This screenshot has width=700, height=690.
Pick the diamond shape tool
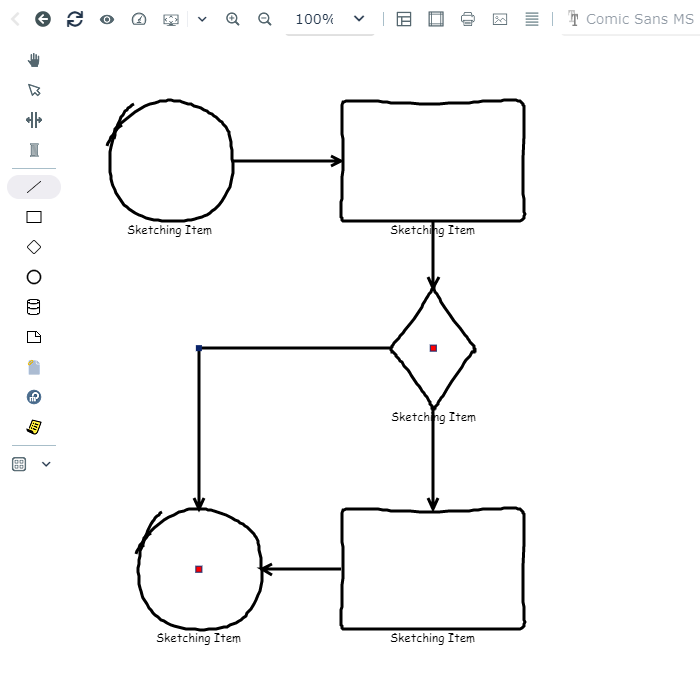click(x=34, y=247)
